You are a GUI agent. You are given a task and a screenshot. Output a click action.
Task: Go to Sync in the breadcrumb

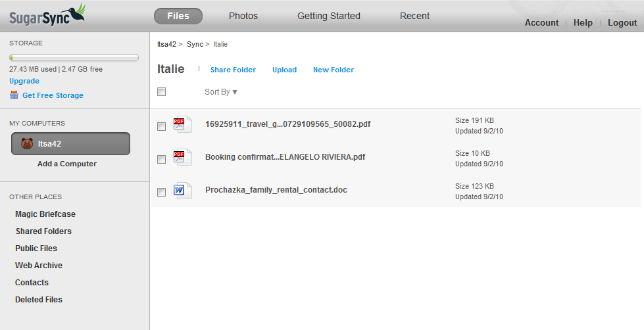[x=195, y=44]
